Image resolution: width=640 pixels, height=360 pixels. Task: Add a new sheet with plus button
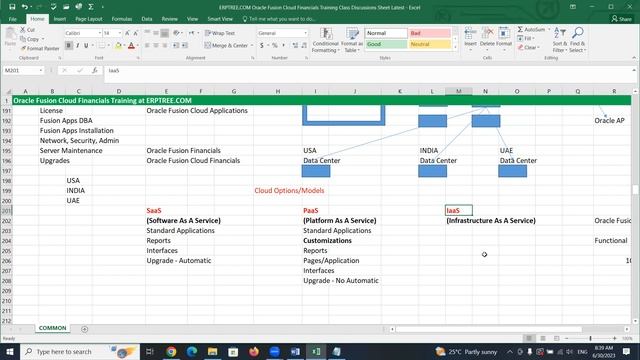[x=84, y=329]
